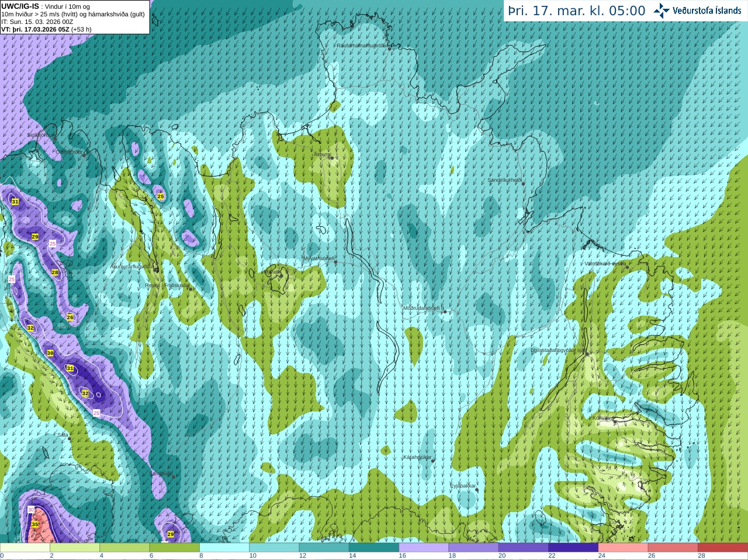The width and height of the screenshot is (748, 560).
Task: Click the 14–16 m/s dark teal legend swatch
Action: tap(374, 548)
